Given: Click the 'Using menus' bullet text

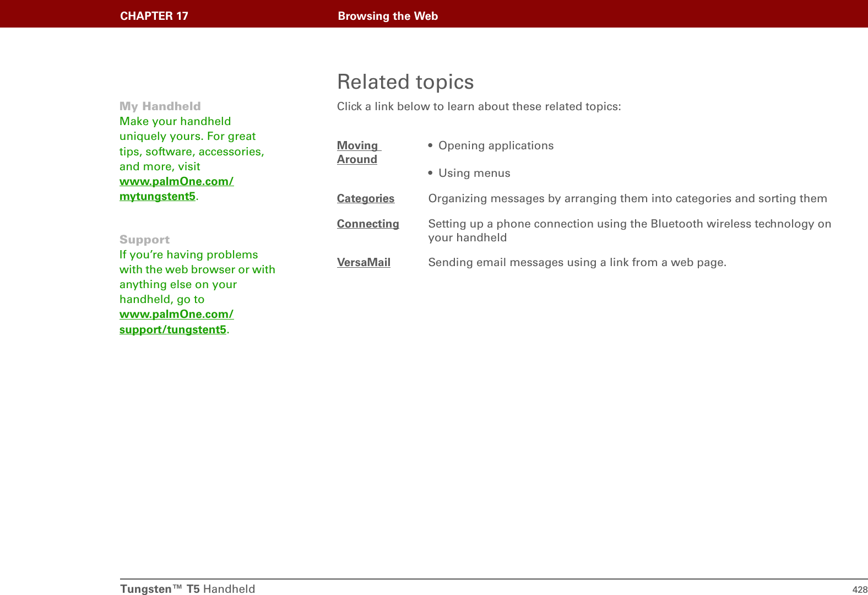Looking at the screenshot, I should (x=474, y=173).
